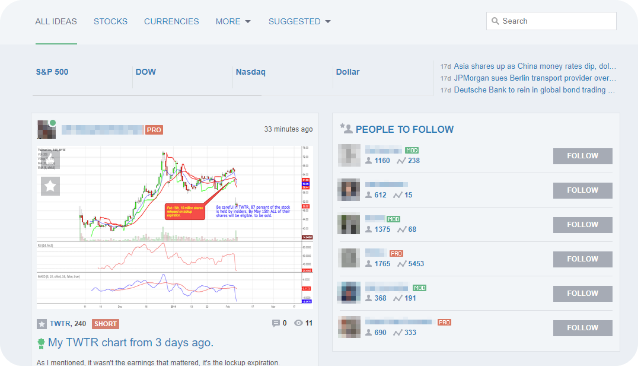
Task: Open the TWTR chart image
Action: point(175,227)
